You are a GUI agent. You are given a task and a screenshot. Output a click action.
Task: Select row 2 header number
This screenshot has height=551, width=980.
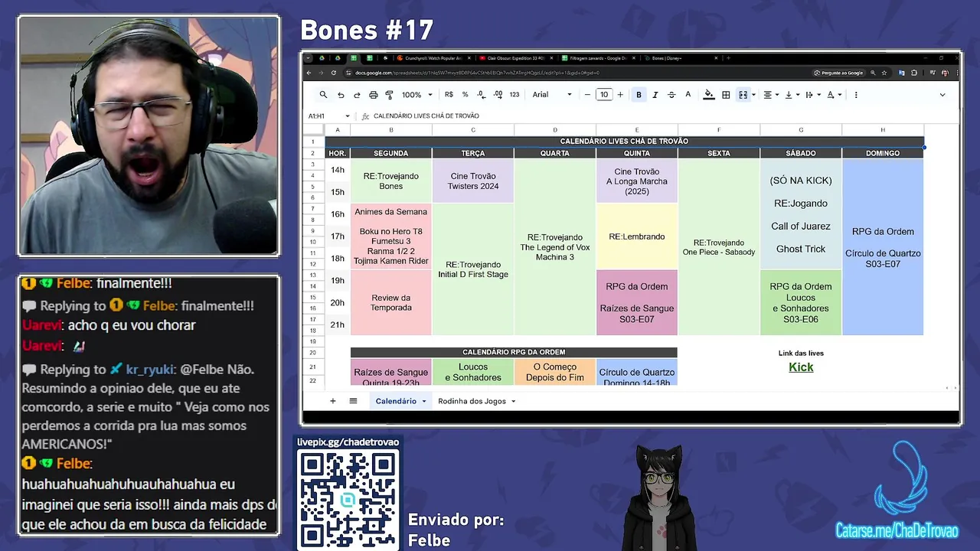313,153
